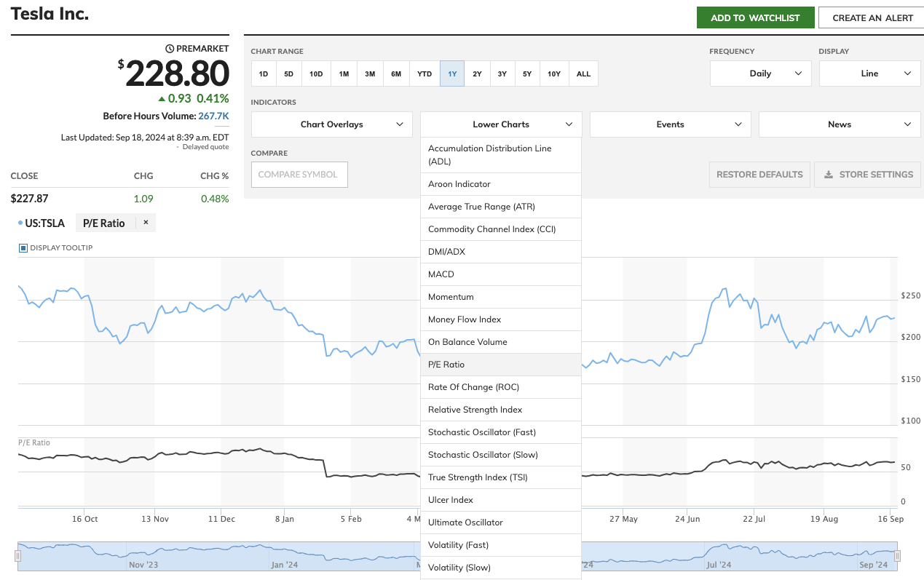Image resolution: width=924 pixels, height=580 pixels.
Task: Choose Aroon Indicator from the list
Action: click(x=501, y=184)
